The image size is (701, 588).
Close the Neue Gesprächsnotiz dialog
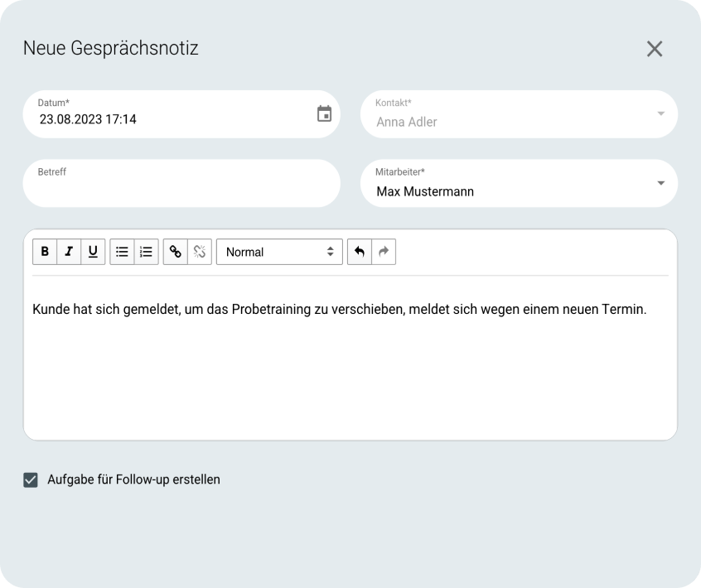[655, 49]
